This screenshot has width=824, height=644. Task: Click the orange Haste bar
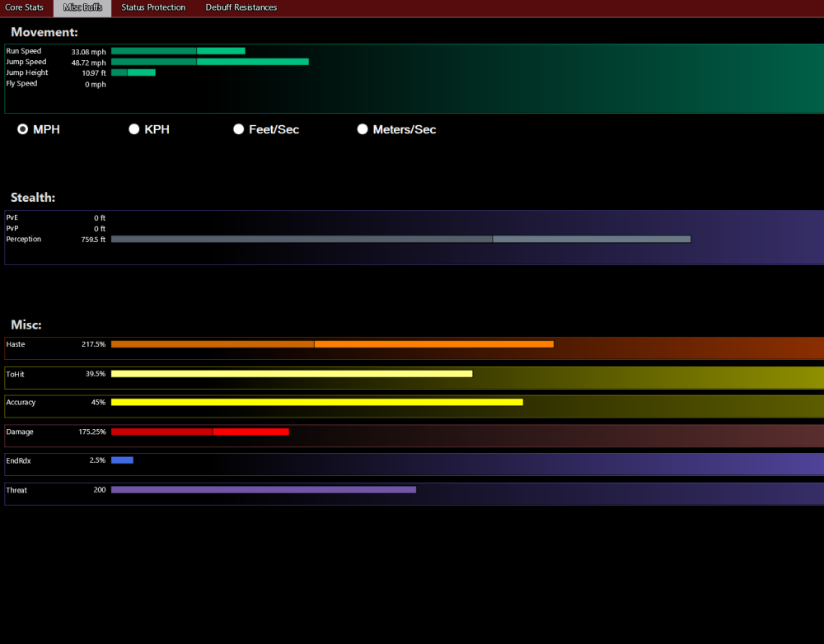click(x=332, y=344)
